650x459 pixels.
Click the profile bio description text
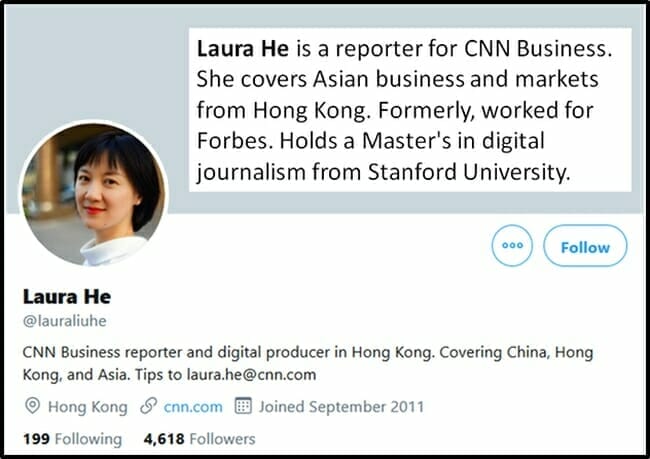(308, 363)
